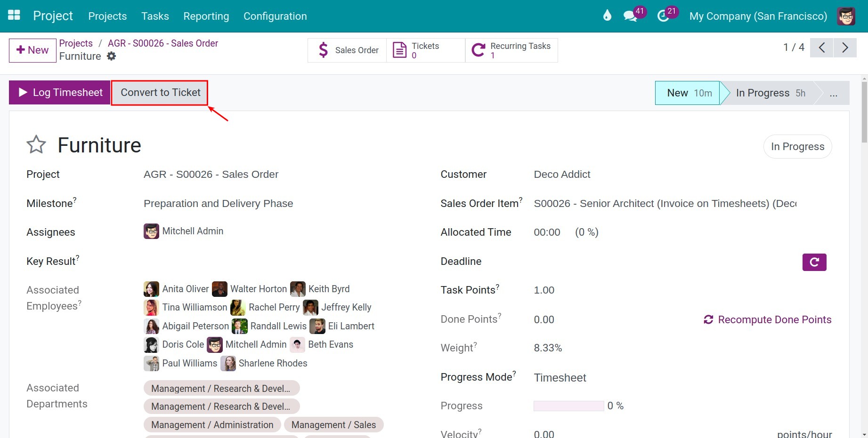Click the purple recurrence button beside Deadline
The image size is (868, 438).
click(814, 262)
